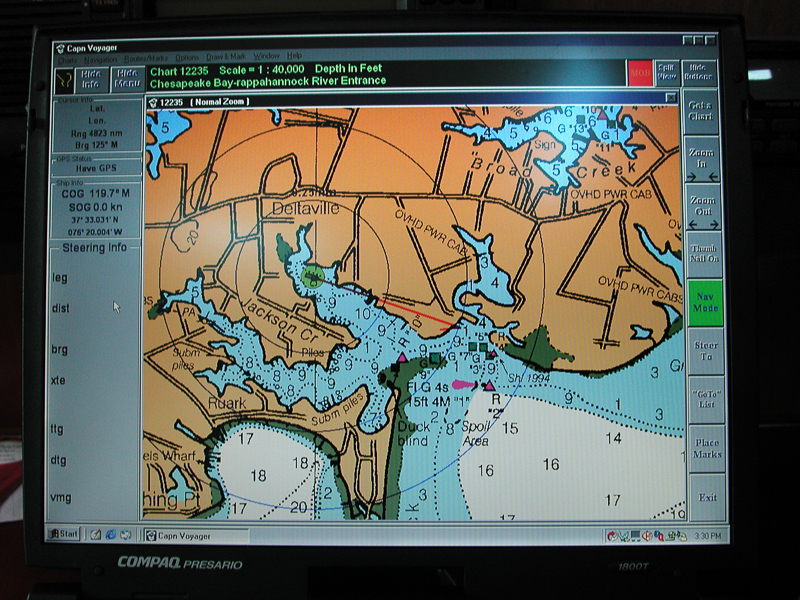Open the Options menu

pos(187,57)
